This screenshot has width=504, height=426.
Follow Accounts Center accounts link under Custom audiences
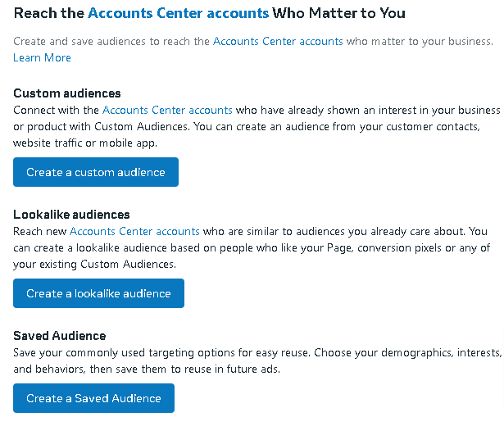point(167,110)
